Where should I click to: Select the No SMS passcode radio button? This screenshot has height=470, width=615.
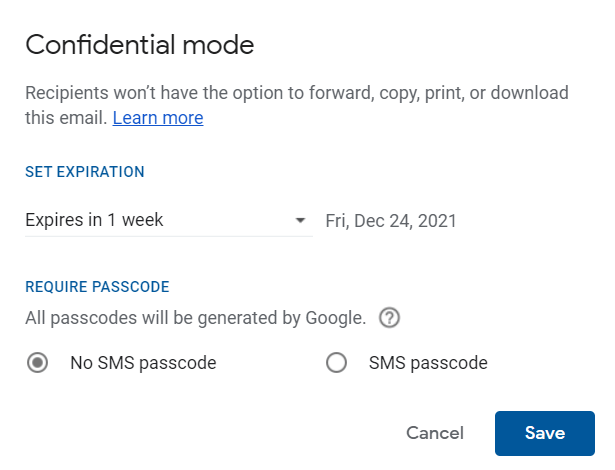point(38,363)
